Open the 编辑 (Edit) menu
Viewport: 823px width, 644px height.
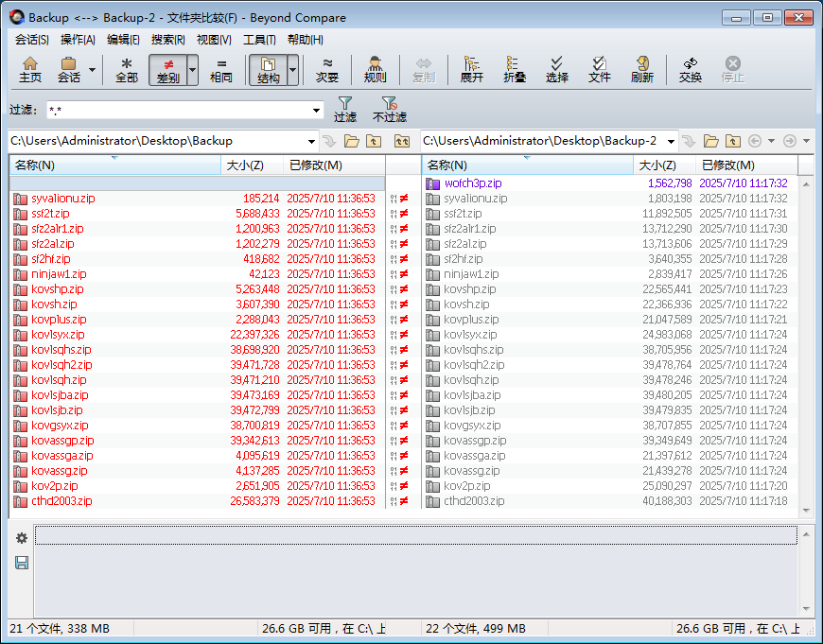(x=123, y=40)
